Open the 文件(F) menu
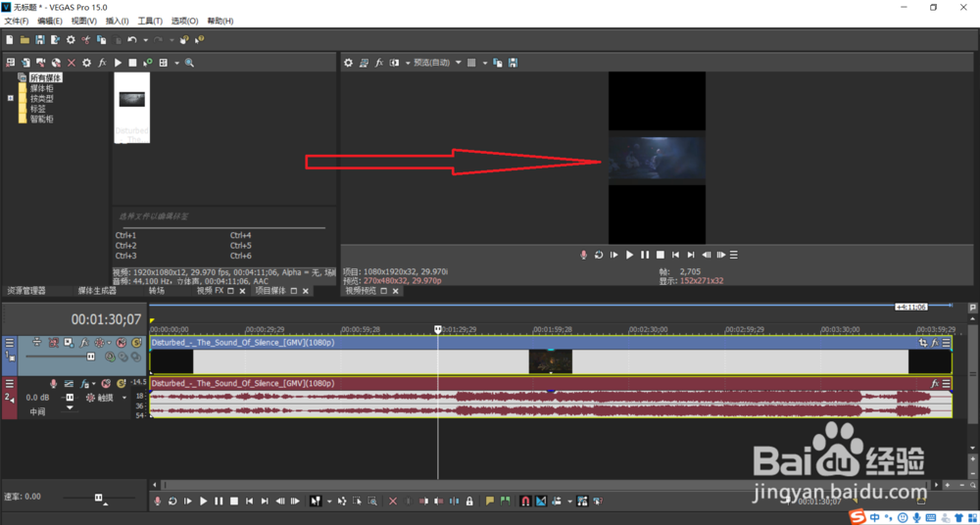Viewport: 980px width, 525px height. [17, 21]
